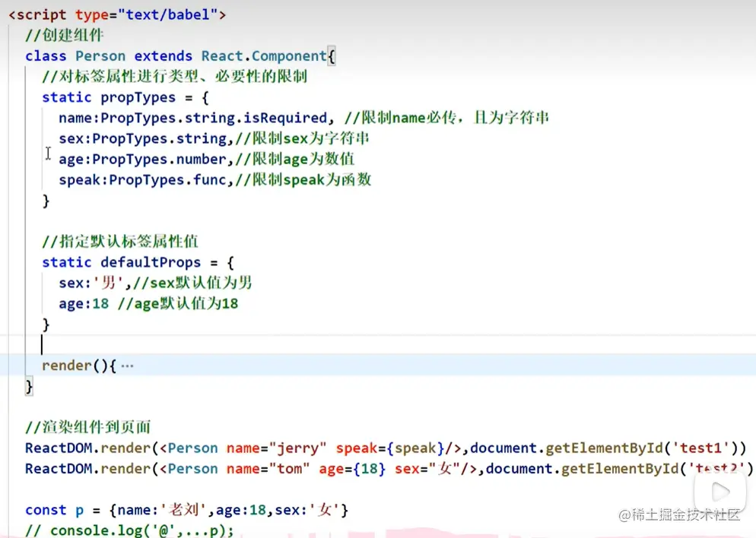Click the 'const p = {name:...' line

coord(186,510)
